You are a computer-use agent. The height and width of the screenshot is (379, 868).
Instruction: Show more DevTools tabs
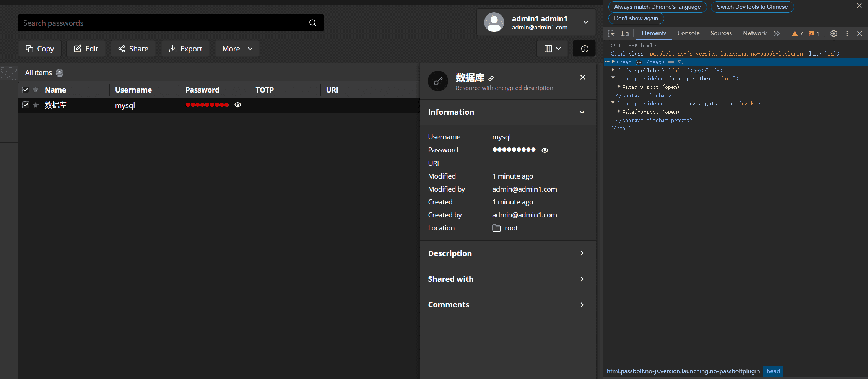777,34
